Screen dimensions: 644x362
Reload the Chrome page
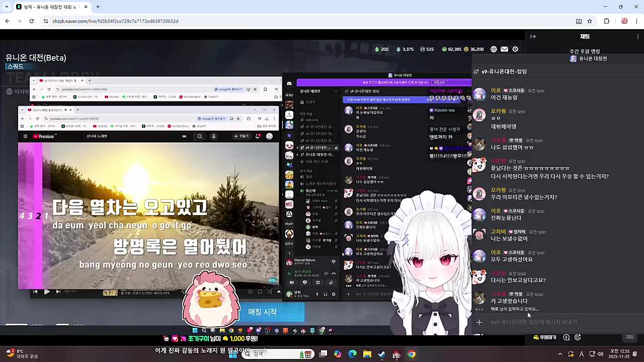click(31, 21)
